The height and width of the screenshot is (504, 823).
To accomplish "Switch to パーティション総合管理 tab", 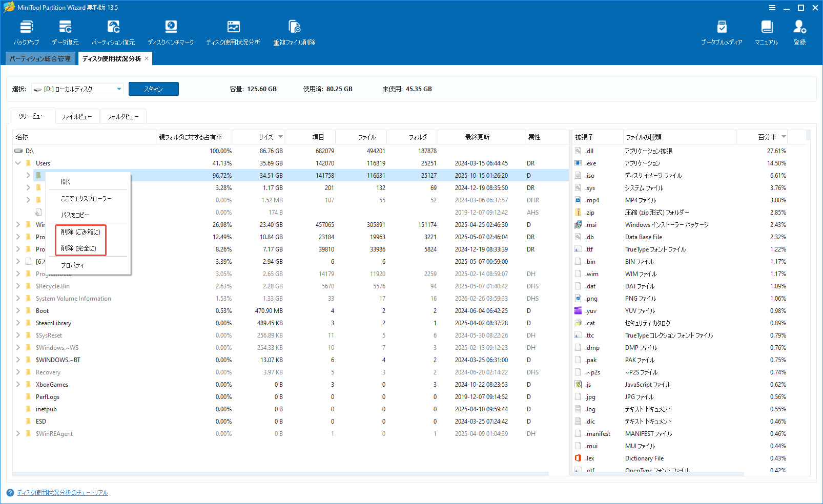I will [x=39, y=58].
